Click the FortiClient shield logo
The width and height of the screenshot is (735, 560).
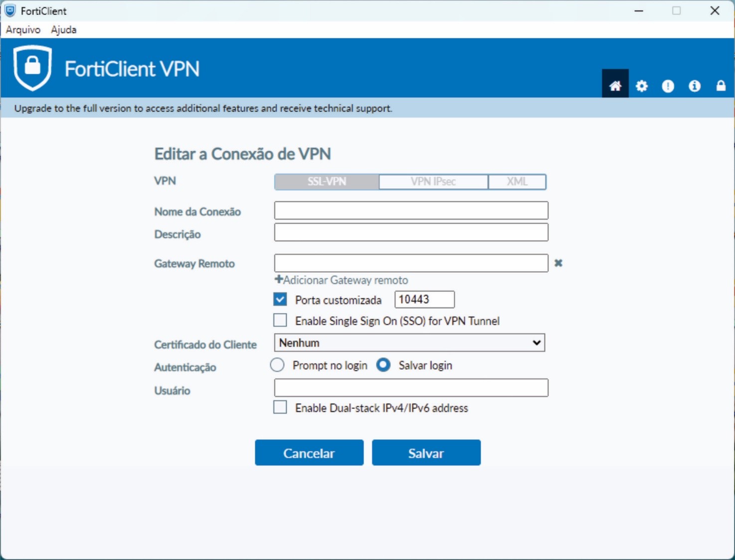(x=32, y=68)
